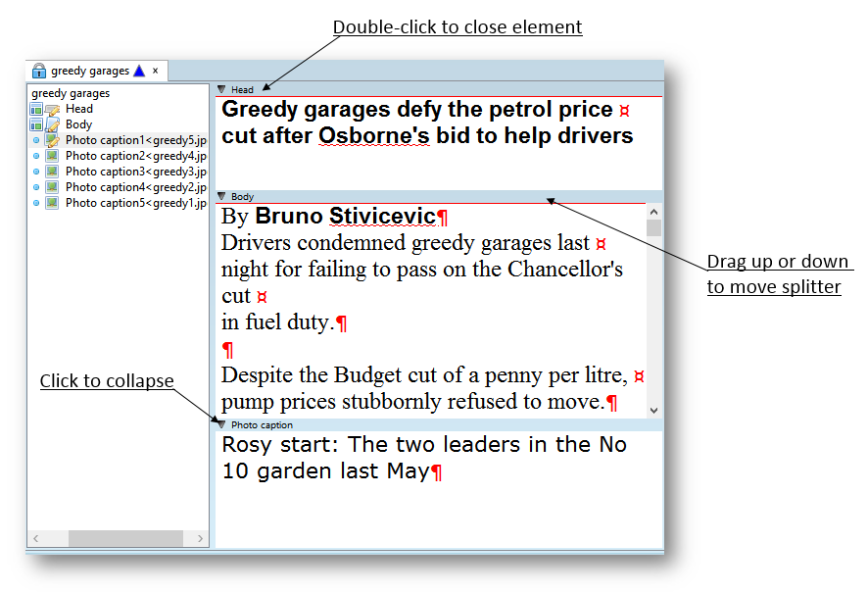Click the image icon on the Photo caption5 row
868x593 pixels.
52,203
